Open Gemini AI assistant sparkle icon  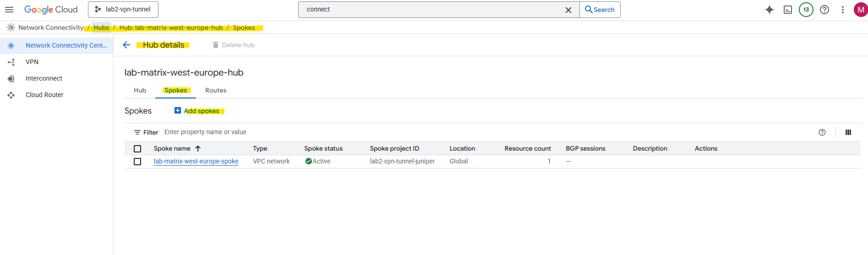click(x=770, y=10)
